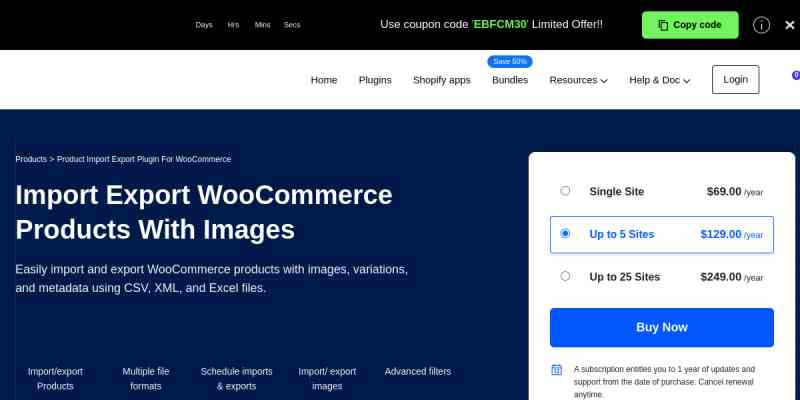Click the Save 50% badge
The height and width of the screenshot is (400, 800).
pyautogui.click(x=510, y=61)
